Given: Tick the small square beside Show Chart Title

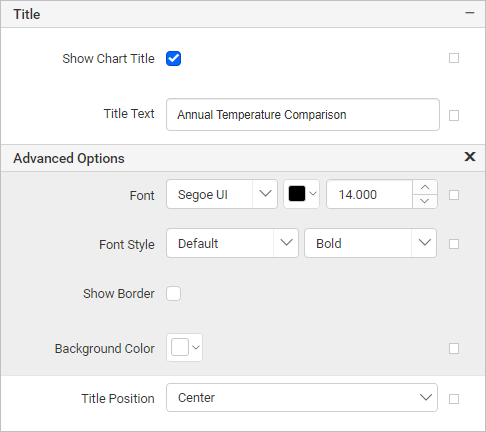Looking at the screenshot, I should [x=454, y=58].
